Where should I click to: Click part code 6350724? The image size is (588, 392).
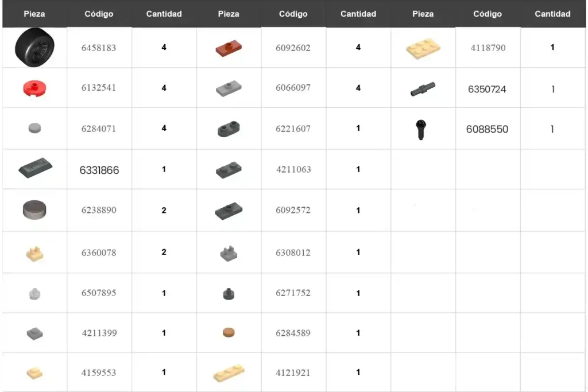487,89
